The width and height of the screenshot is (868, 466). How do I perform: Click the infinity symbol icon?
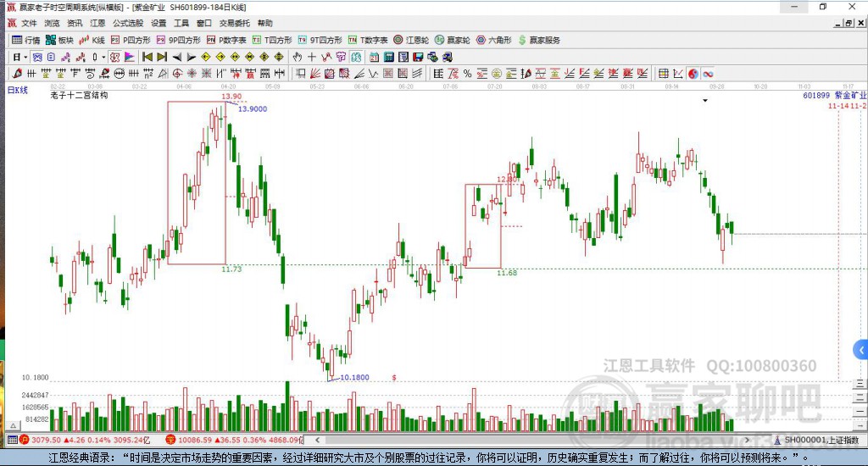click(x=708, y=74)
